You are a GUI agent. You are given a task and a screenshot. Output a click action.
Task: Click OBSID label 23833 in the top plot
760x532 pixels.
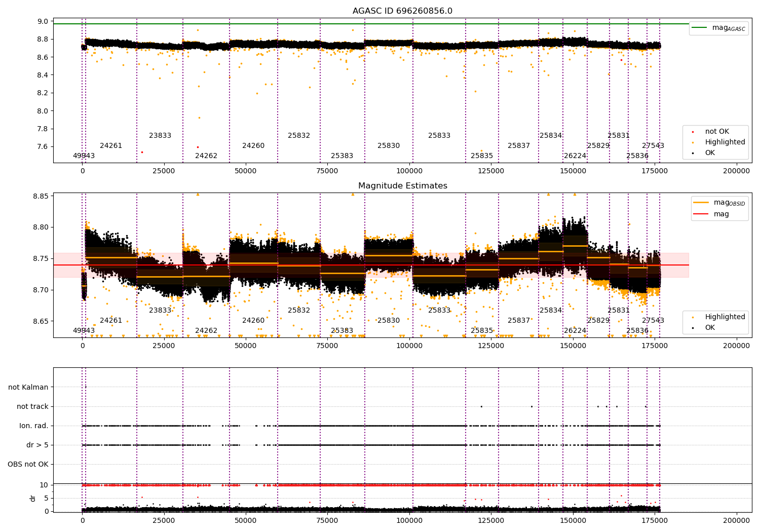tap(160, 136)
